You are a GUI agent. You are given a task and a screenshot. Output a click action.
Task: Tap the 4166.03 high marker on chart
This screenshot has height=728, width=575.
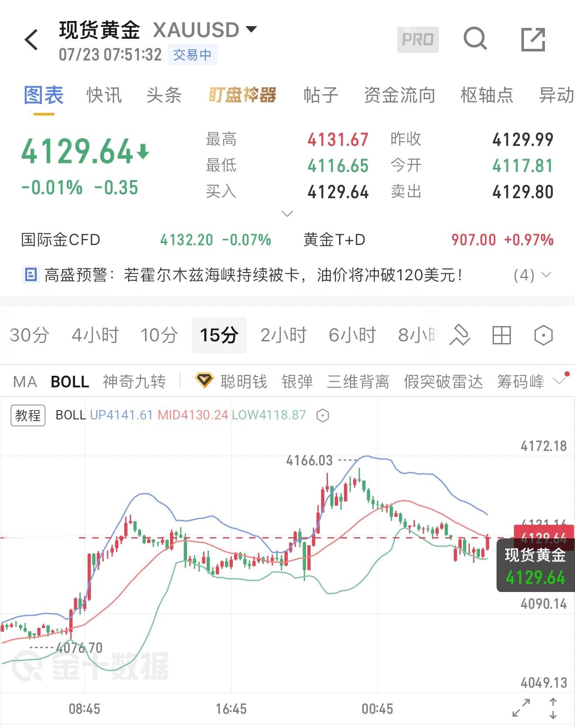pos(309,460)
